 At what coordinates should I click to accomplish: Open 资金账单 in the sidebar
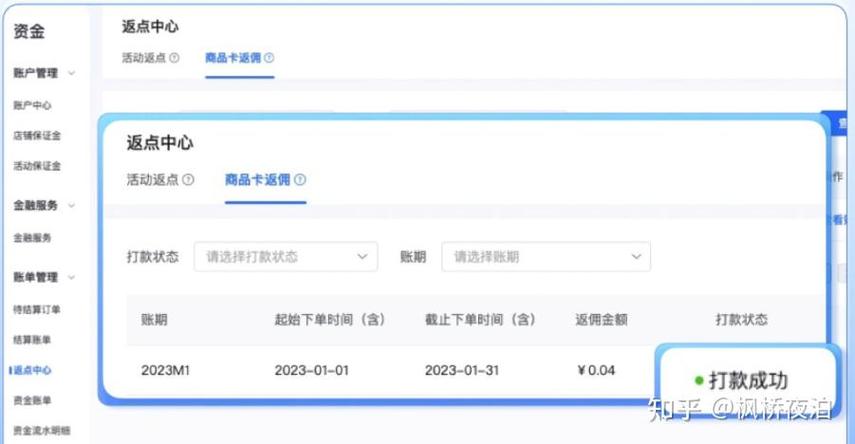click(x=32, y=400)
